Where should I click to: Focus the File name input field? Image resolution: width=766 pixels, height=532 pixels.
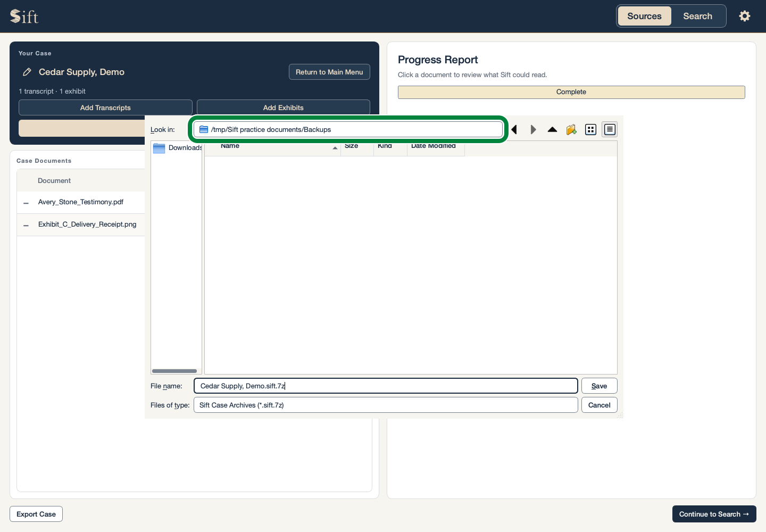(386, 386)
